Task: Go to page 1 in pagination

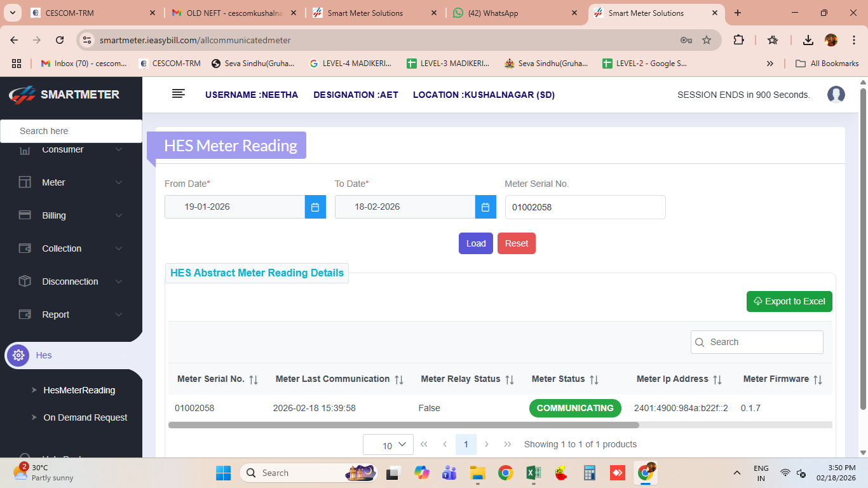Action: point(466,444)
